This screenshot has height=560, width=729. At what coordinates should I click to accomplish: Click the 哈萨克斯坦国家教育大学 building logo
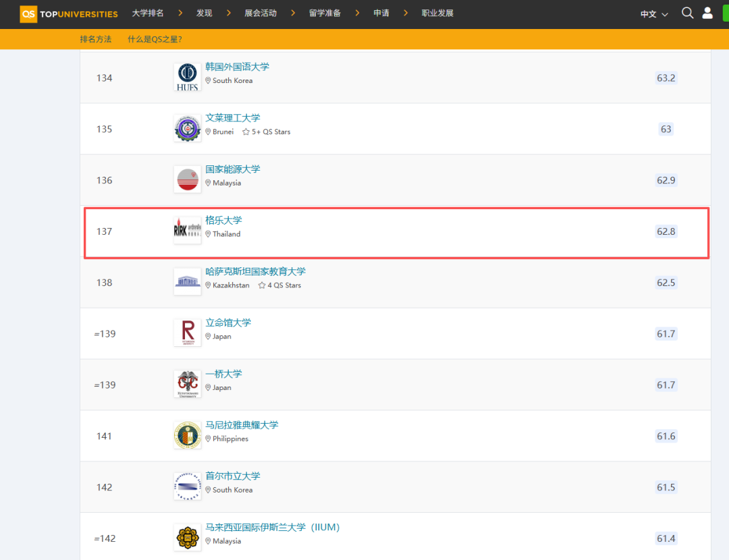(187, 281)
